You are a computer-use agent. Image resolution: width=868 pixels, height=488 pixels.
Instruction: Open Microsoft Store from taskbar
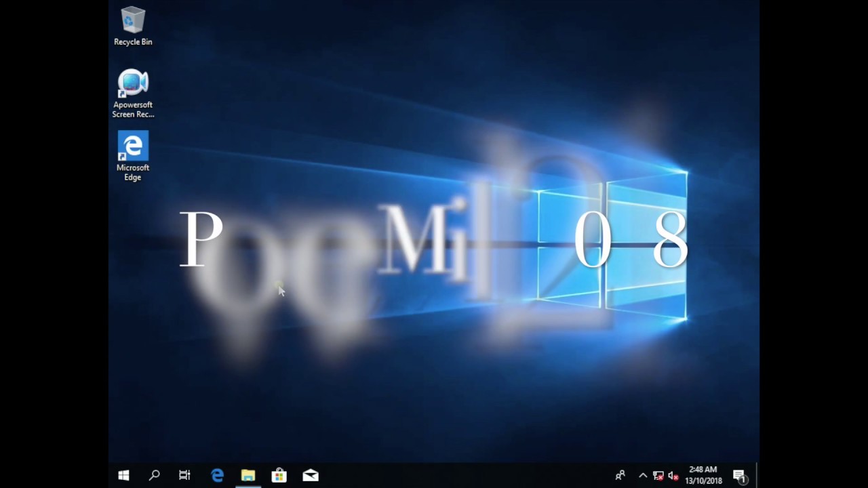pyautogui.click(x=279, y=475)
